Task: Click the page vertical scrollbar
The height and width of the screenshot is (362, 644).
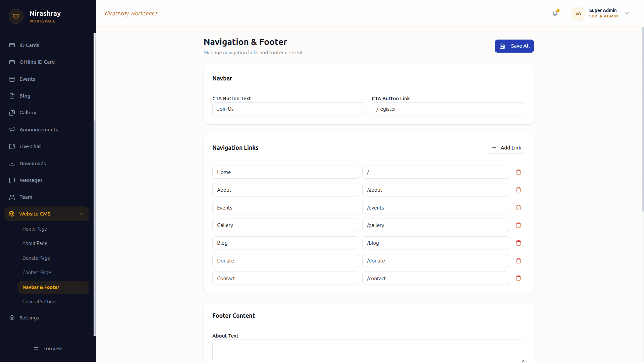Action: pyautogui.click(x=642, y=119)
